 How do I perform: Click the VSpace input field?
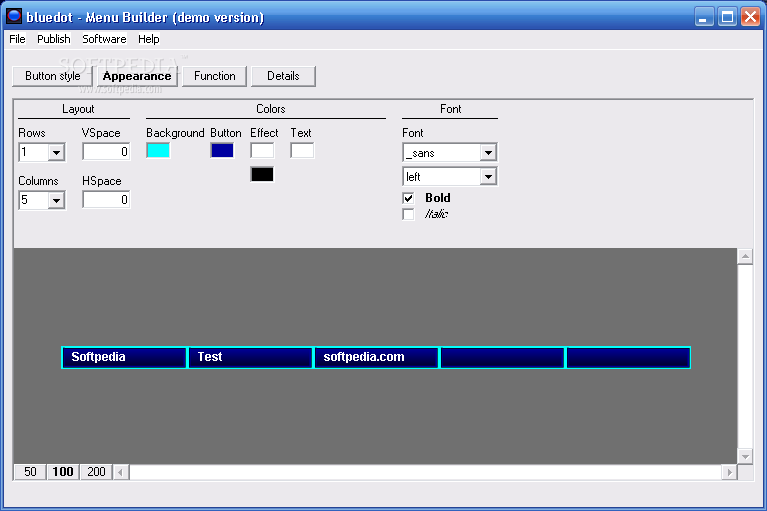(x=106, y=152)
